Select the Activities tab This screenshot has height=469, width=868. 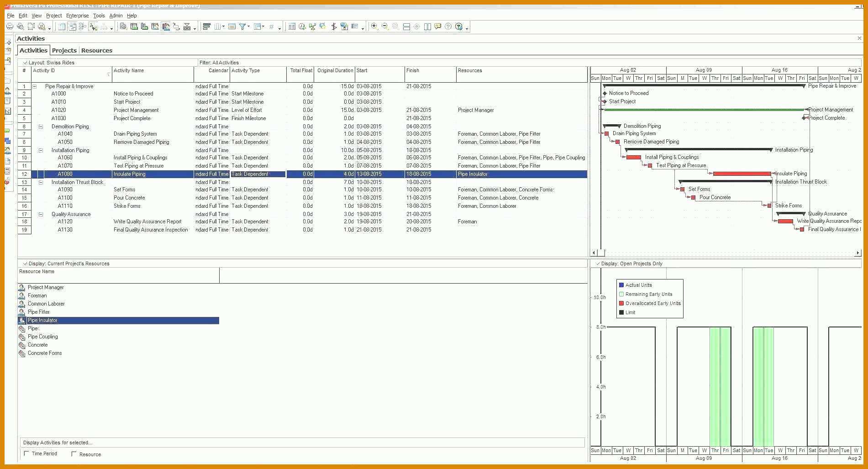33,50
